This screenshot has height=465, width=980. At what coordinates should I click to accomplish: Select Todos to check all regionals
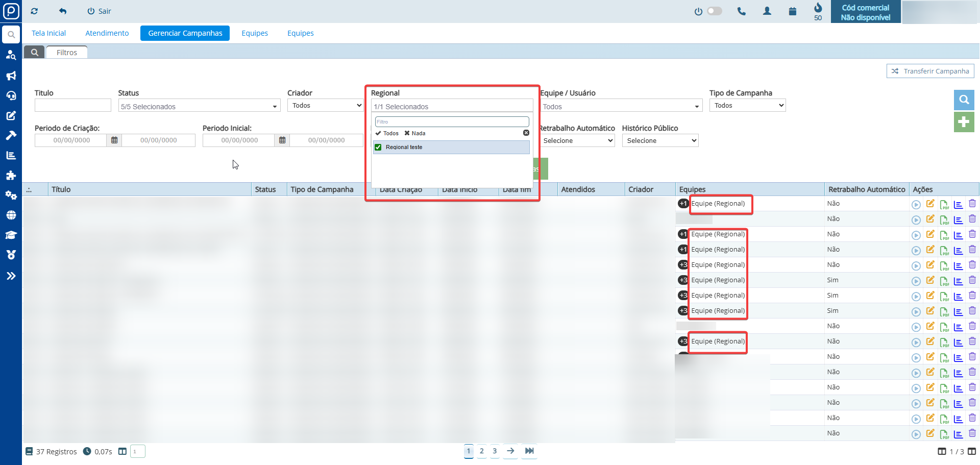tap(387, 133)
